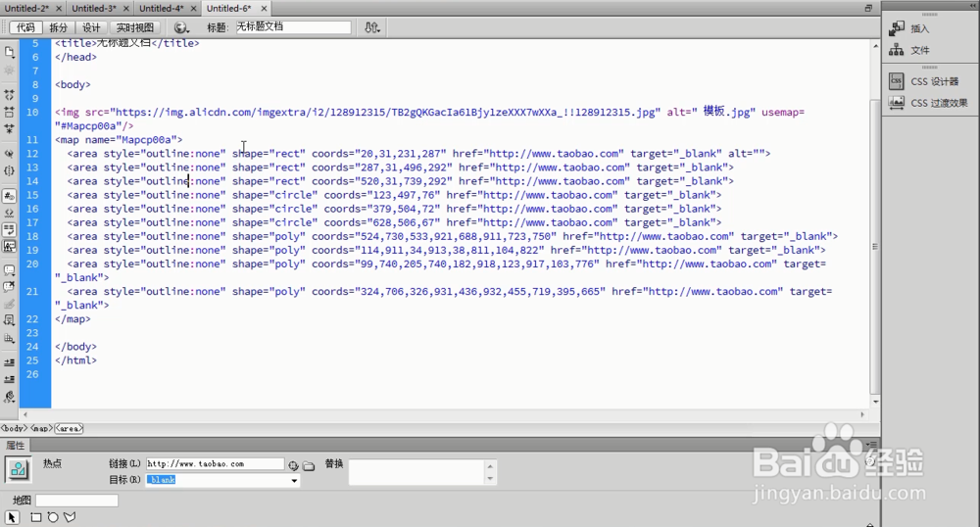The image size is (980, 527).
Task: Click hotspot icon in Properties panel
Action: pos(18,469)
